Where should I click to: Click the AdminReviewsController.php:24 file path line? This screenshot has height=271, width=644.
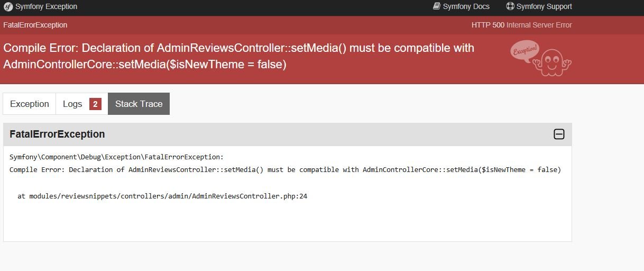[x=162, y=196]
